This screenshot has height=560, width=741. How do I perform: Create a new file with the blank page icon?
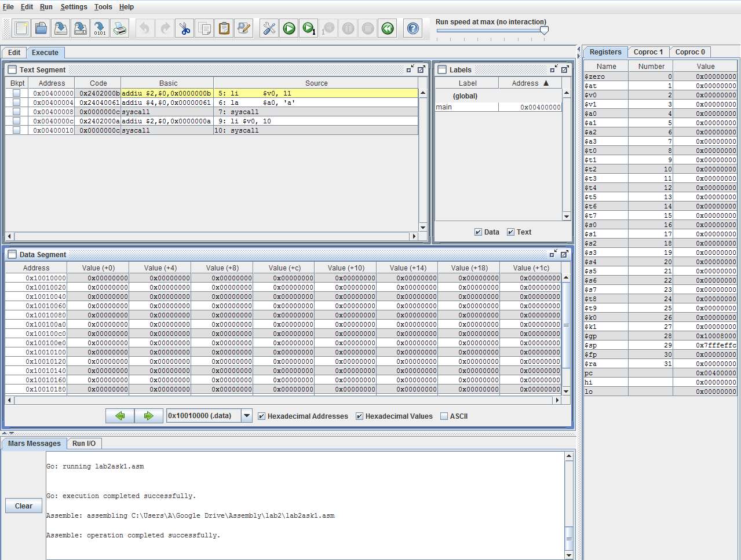(21, 28)
